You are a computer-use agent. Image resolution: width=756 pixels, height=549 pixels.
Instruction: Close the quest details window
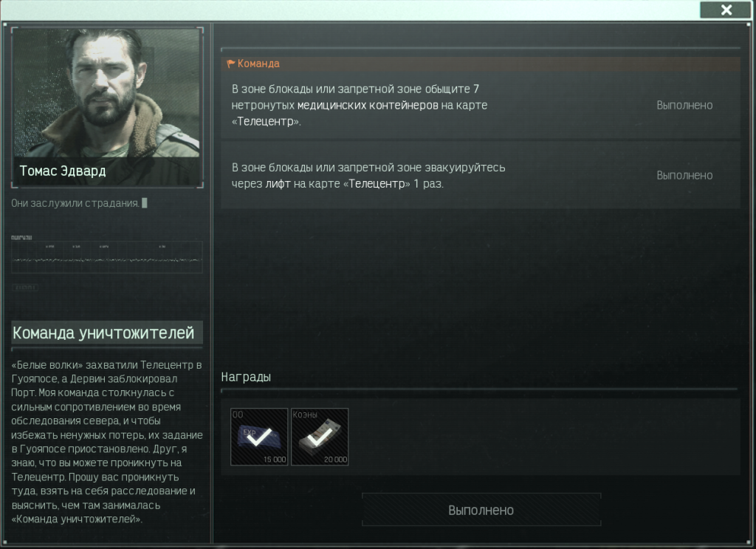[725, 10]
